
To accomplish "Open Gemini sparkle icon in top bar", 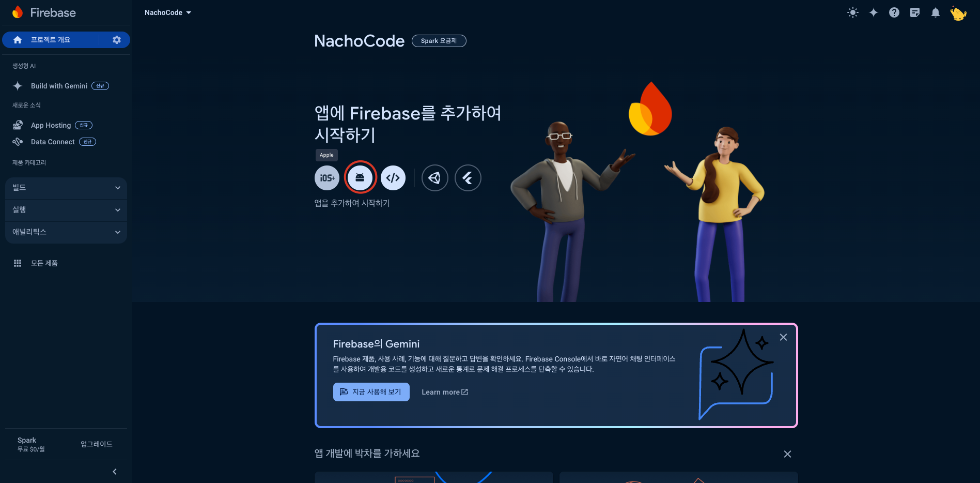I will click(x=874, y=12).
